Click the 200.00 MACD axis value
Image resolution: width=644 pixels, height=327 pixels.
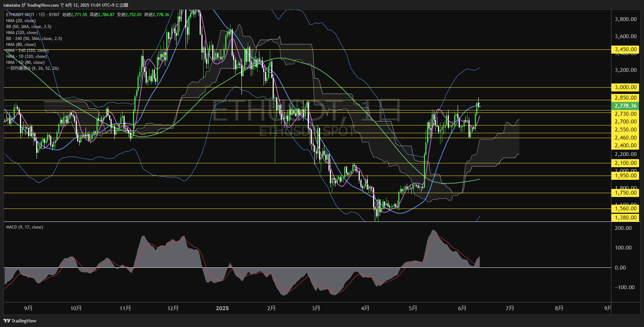[x=623, y=228]
